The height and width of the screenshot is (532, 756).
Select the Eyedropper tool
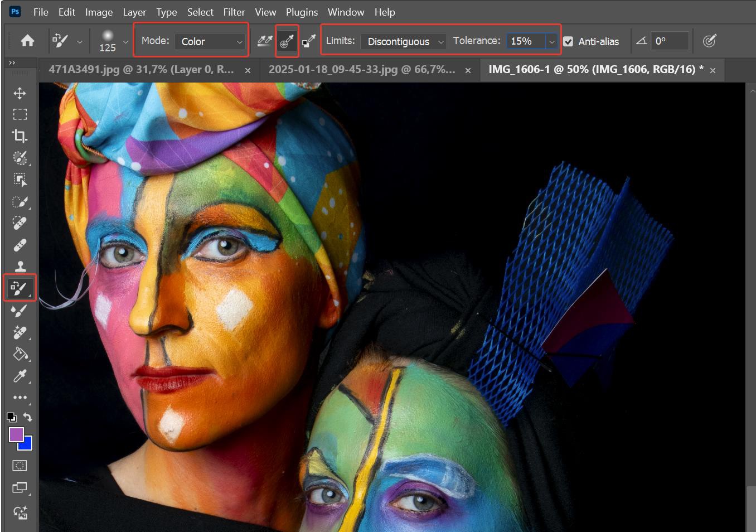20,376
